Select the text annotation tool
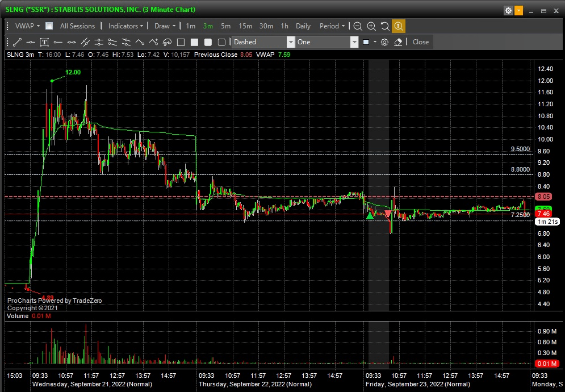 pyautogui.click(x=44, y=42)
